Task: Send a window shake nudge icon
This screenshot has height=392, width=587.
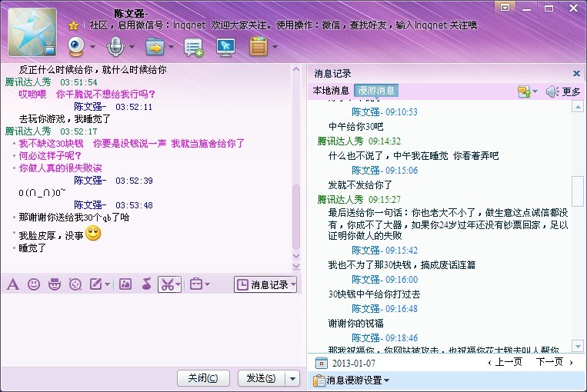Action: pos(75,284)
